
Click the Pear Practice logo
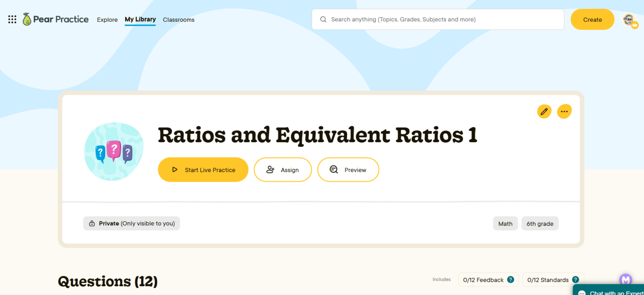56,19
